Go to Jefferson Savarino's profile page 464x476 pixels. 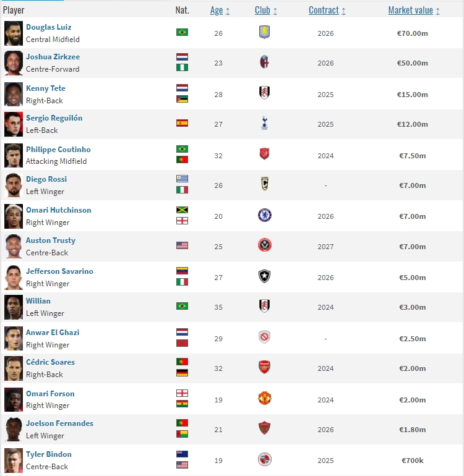(x=59, y=271)
